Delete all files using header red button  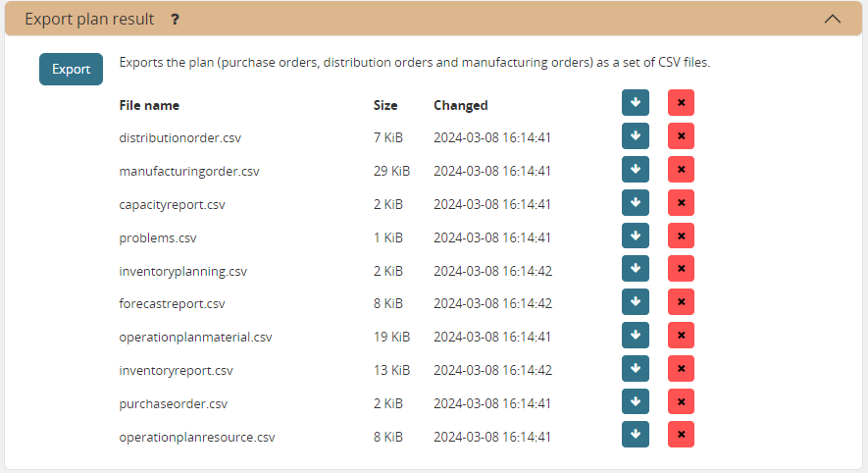[681, 103]
